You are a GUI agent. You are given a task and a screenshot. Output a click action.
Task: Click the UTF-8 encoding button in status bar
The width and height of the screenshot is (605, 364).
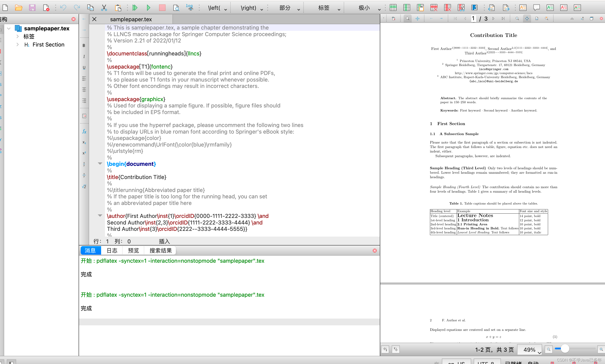487,362
